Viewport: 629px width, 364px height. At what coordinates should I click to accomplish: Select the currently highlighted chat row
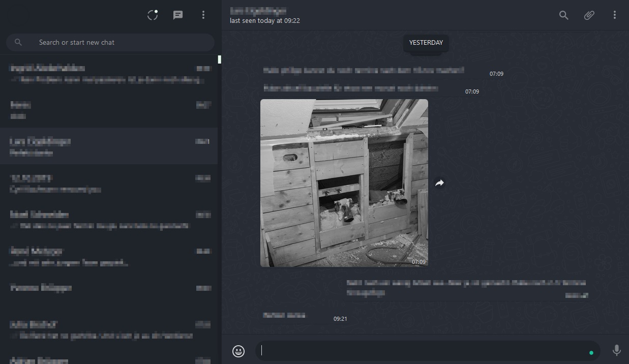click(109, 146)
